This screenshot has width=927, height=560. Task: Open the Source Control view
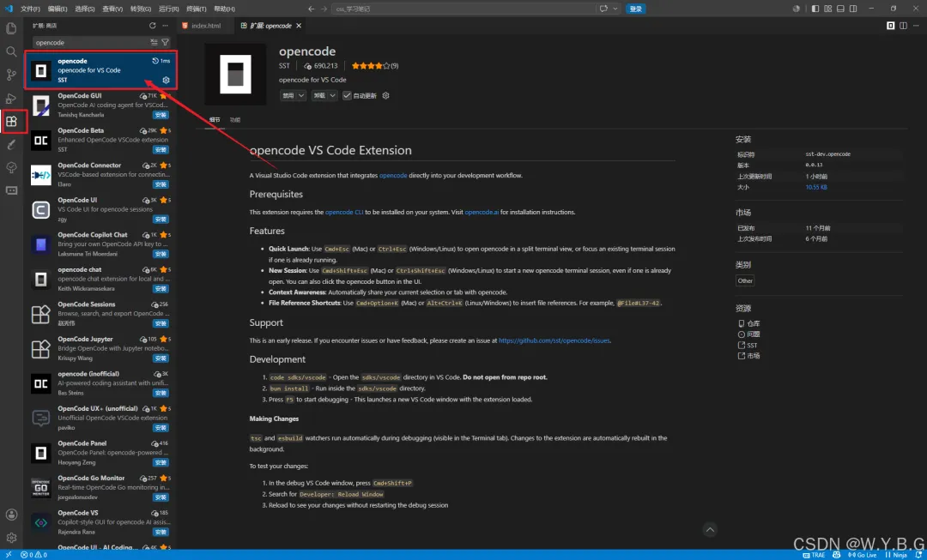coord(11,75)
